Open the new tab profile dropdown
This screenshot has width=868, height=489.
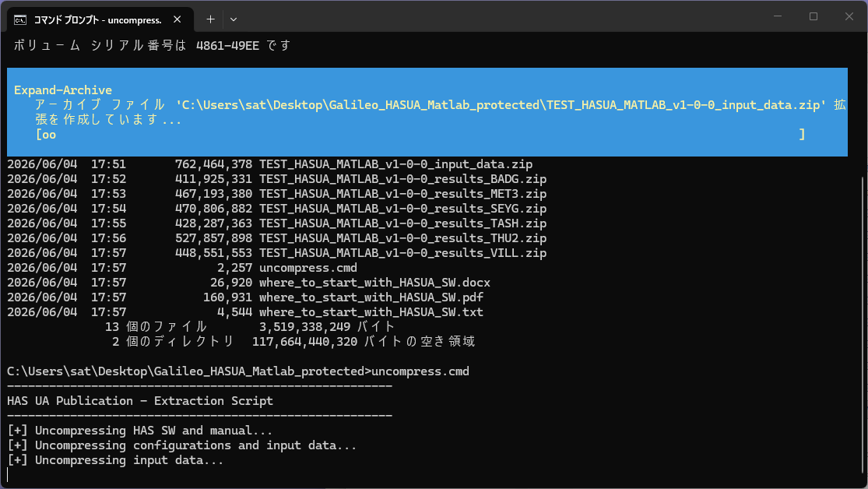point(234,19)
